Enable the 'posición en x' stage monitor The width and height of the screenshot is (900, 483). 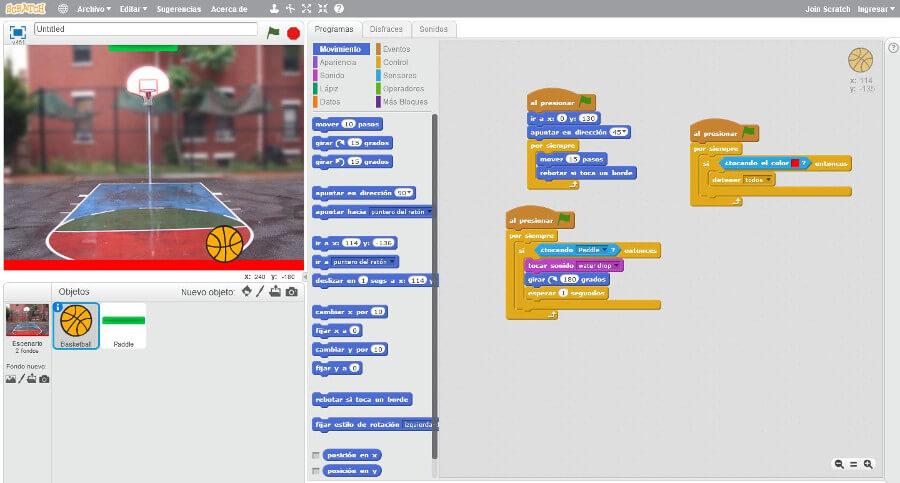[x=316, y=455]
